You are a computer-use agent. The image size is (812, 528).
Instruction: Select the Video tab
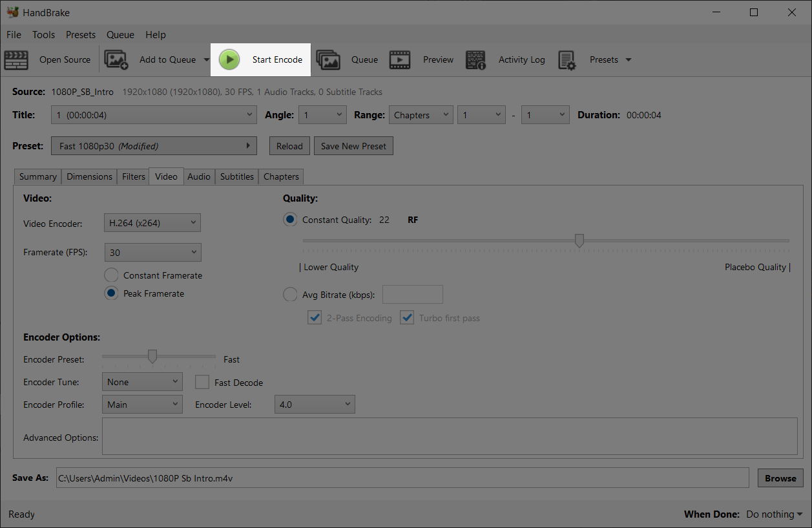[x=166, y=176]
